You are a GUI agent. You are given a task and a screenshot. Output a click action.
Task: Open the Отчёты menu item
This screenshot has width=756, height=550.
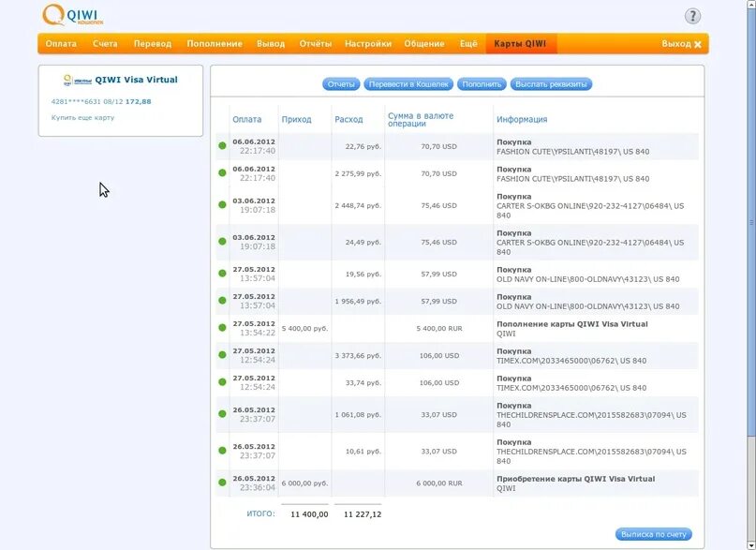[x=316, y=44]
